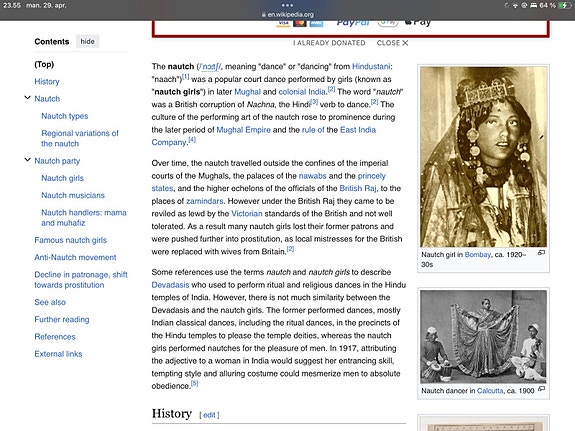The height and width of the screenshot is (431, 575).
Task: Jump to Famous nautch girls section
Action: click(x=70, y=240)
